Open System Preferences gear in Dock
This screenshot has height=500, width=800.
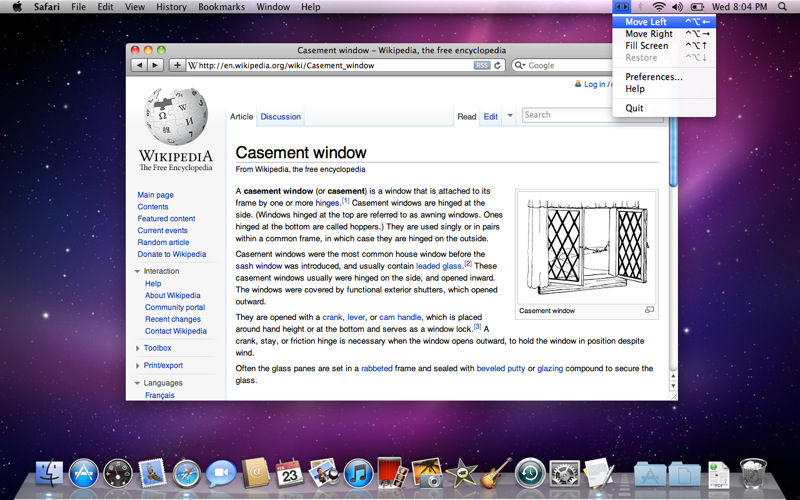pyautogui.click(x=564, y=473)
